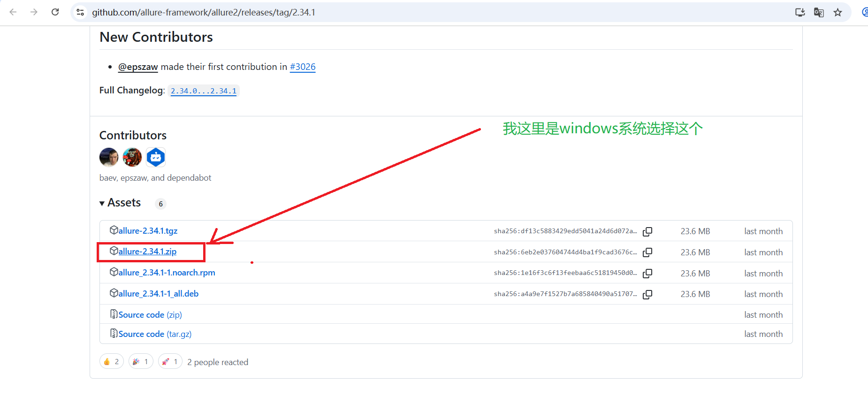Open the translate page icon
Viewport: 868px width, 412px height.
pos(819,12)
